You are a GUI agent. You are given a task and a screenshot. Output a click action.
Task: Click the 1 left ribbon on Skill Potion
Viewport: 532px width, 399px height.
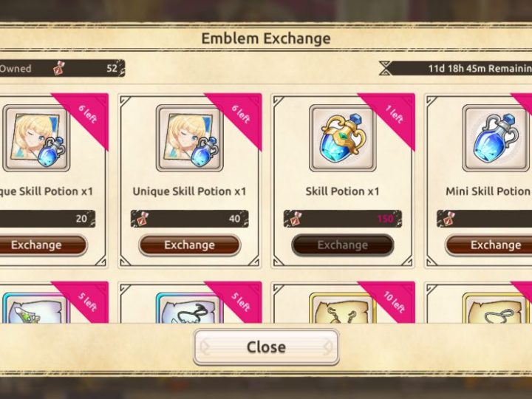(x=394, y=115)
